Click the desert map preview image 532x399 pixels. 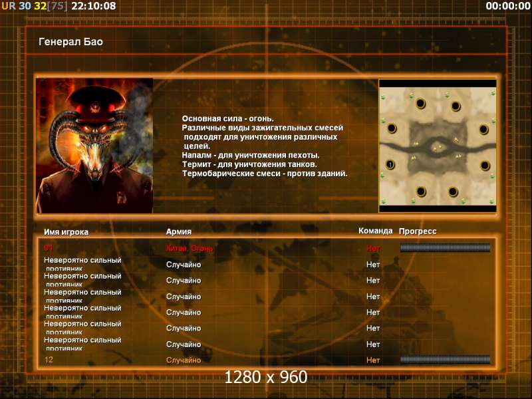tap(438, 146)
